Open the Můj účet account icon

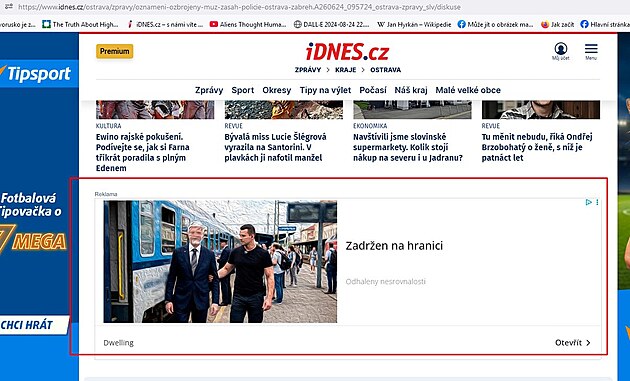coord(560,51)
